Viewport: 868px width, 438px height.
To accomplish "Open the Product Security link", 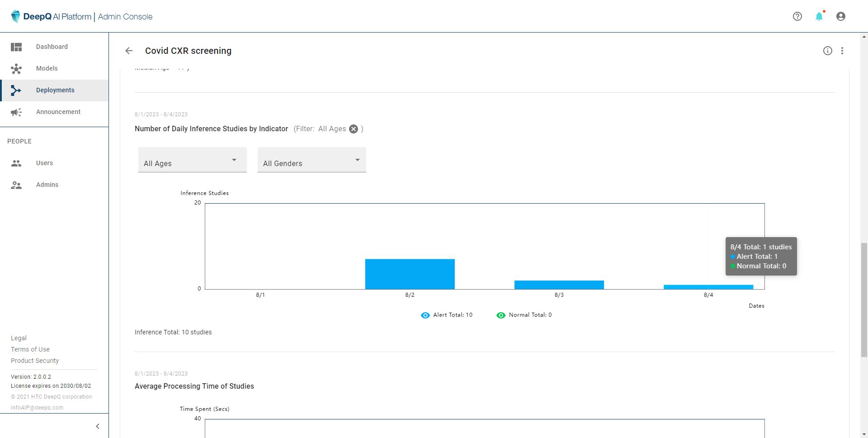I will [x=35, y=361].
